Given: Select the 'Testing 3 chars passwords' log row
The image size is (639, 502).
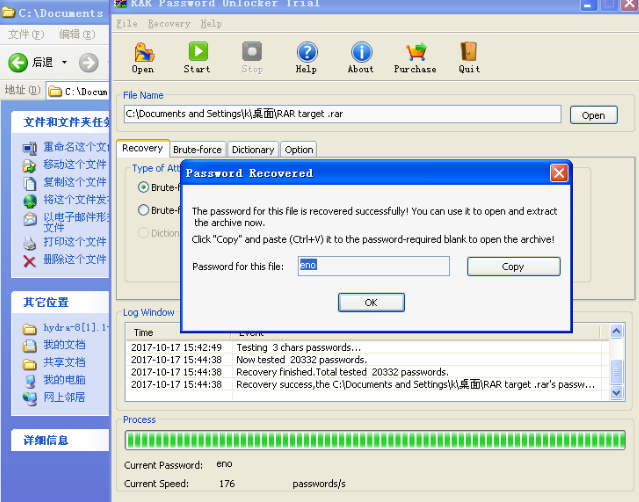Looking at the screenshot, I should click(x=364, y=348).
